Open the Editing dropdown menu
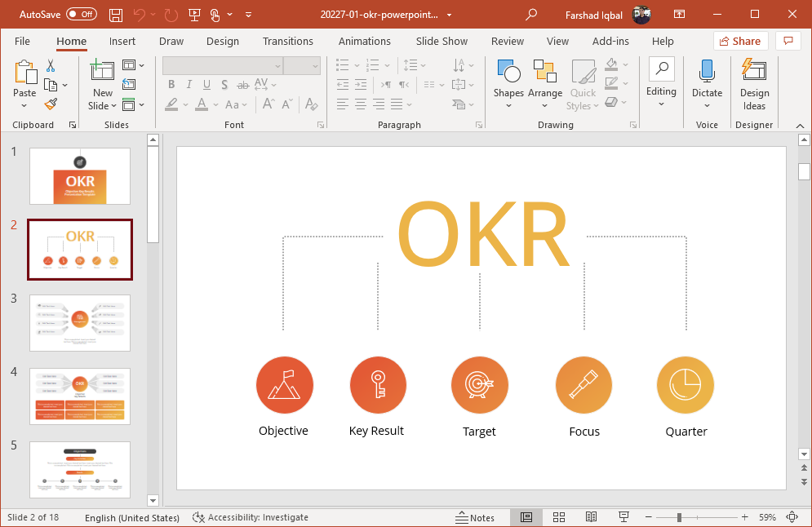 click(x=661, y=83)
